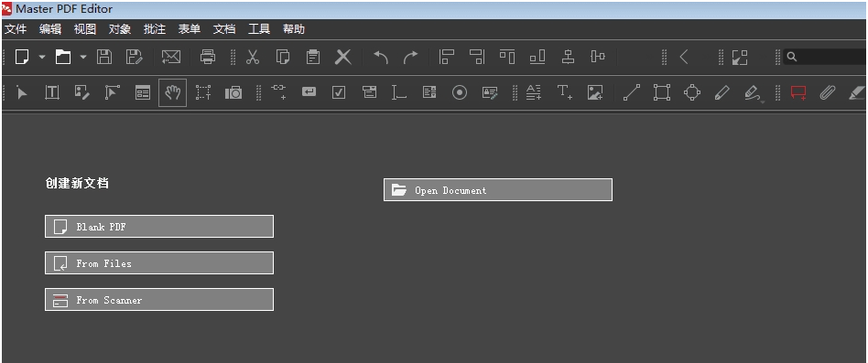The width and height of the screenshot is (868, 363).
Task: Expand the New Document dropdown arrow
Action: click(42, 57)
